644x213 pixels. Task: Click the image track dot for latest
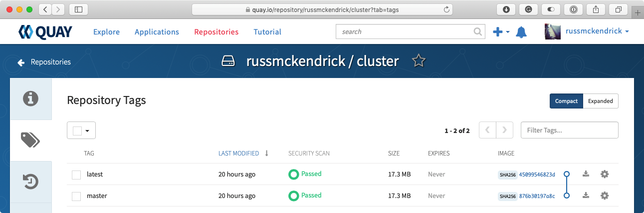click(566, 174)
